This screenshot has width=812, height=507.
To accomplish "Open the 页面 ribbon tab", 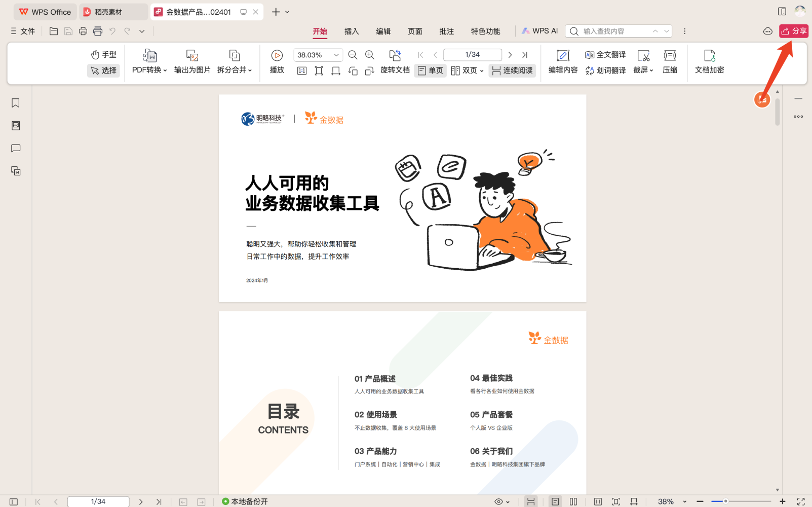I will point(415,31).
